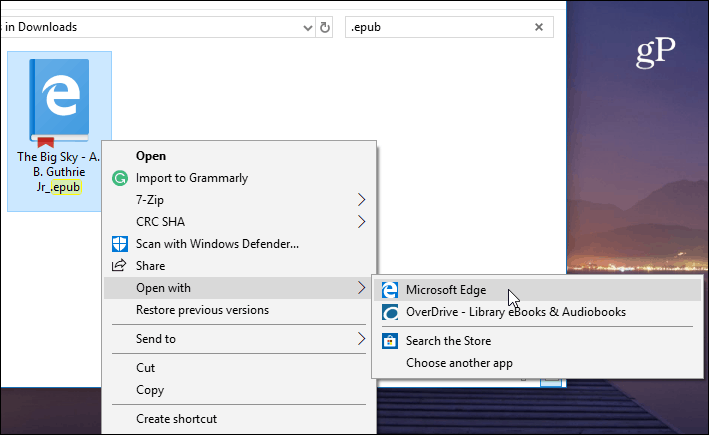709x435 pixels.
Task: Choose Restore previous versions
Action: pyautogui.click(x=240, y=310)
